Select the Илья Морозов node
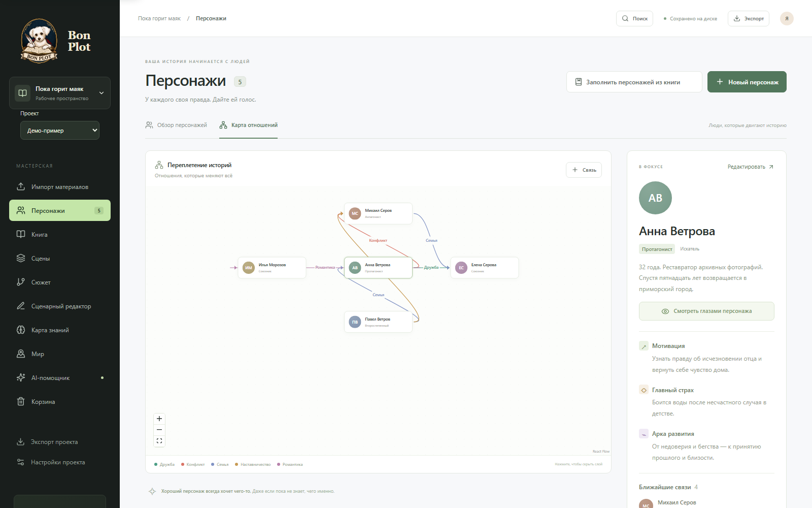 (x=272, y=268)
